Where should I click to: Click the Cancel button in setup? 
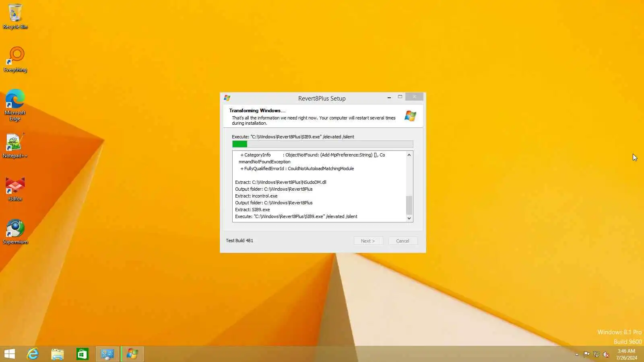pos(402,241)
